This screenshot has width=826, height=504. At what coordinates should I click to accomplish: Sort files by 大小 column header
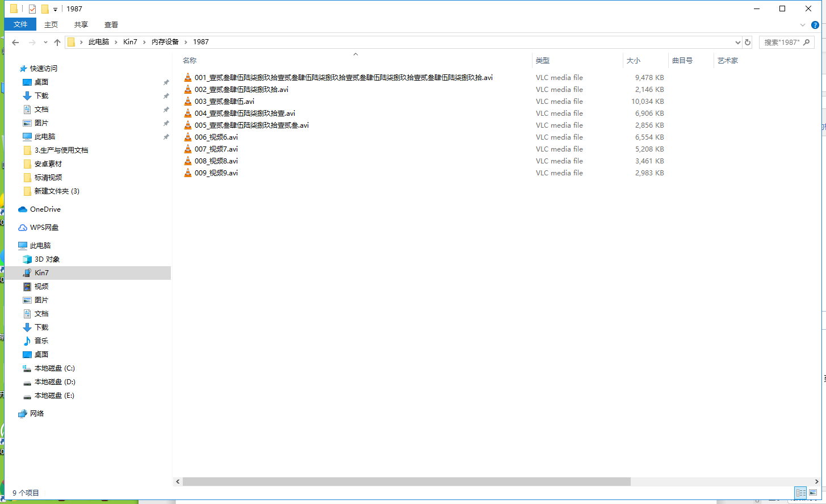(x=634, y=61)
